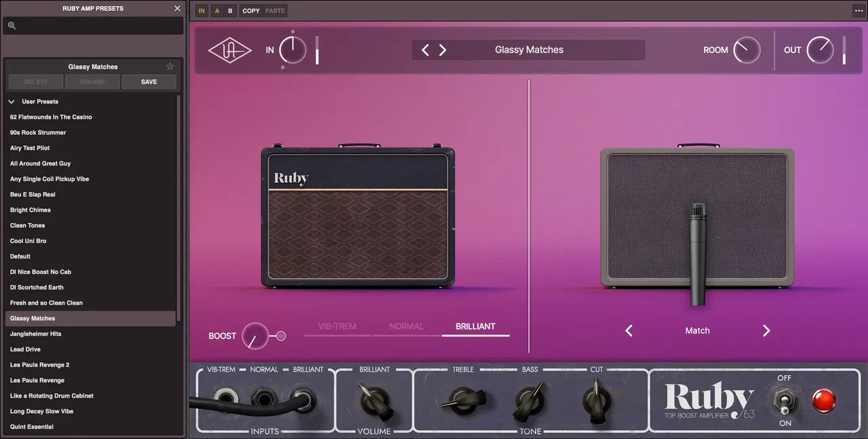Adjust the ROOM knob

click(745, 50)
